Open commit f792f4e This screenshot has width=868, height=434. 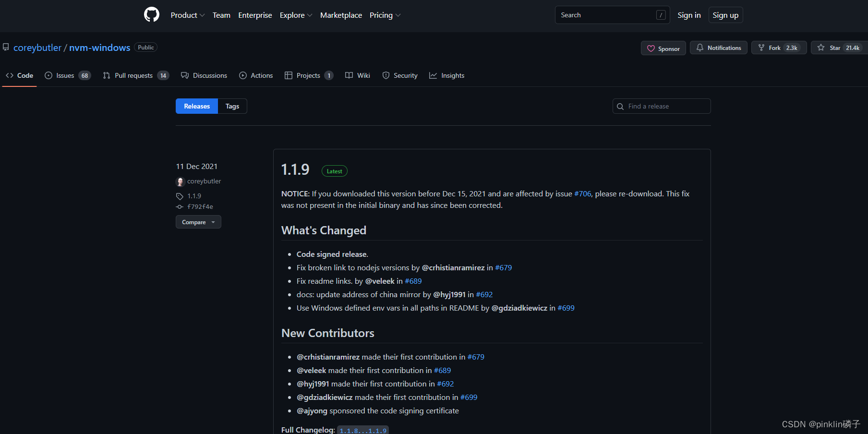coord(200,206)
